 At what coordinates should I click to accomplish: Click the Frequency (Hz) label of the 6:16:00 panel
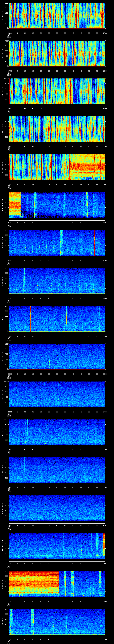tap(3, 16)
